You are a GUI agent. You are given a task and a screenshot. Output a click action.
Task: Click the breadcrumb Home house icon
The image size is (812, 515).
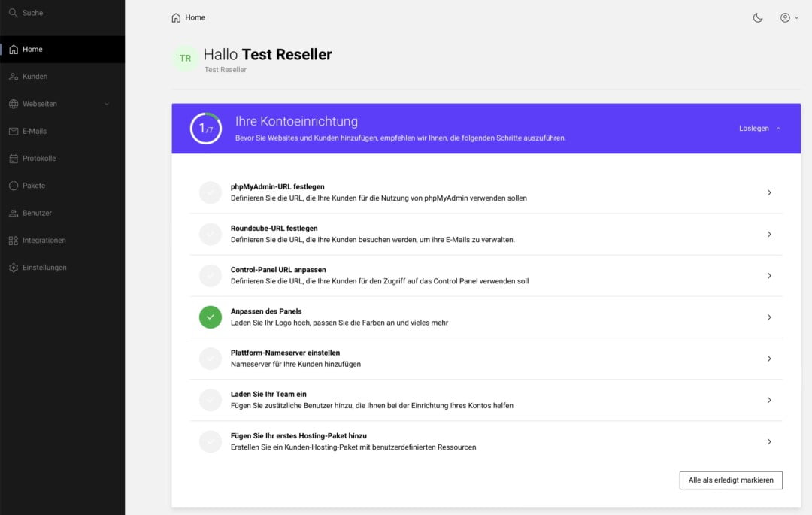176,17
